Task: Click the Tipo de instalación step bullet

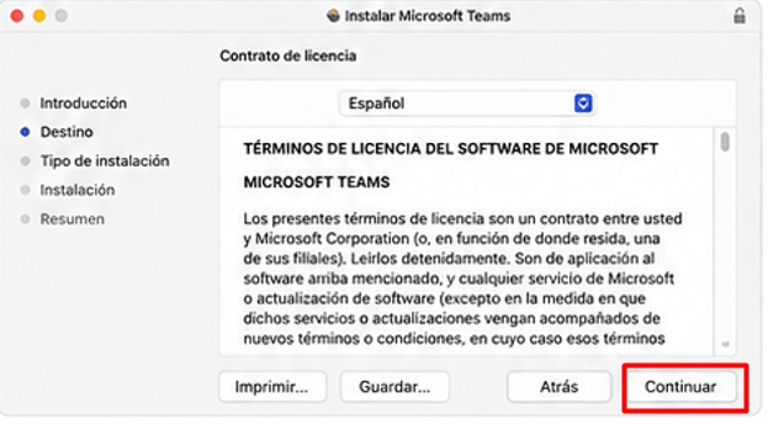Action: [x=25, y=161]
